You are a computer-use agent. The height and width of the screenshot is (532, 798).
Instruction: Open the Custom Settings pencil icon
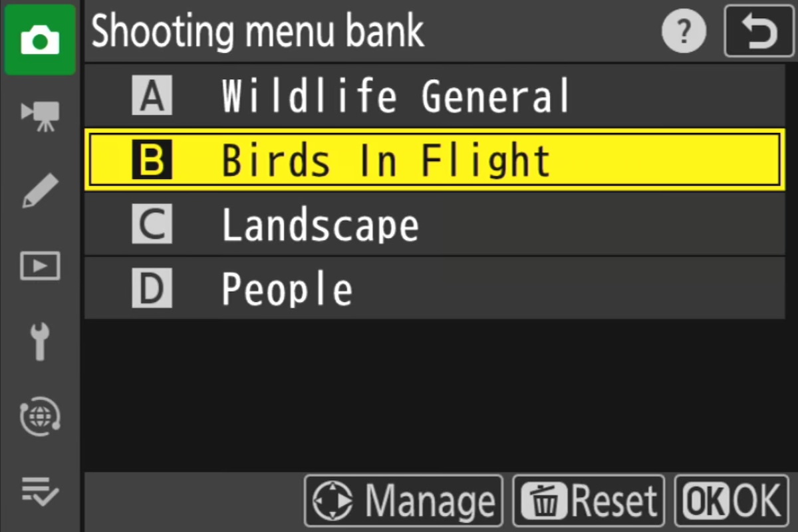pyautogui.click(x=40, y=192)
